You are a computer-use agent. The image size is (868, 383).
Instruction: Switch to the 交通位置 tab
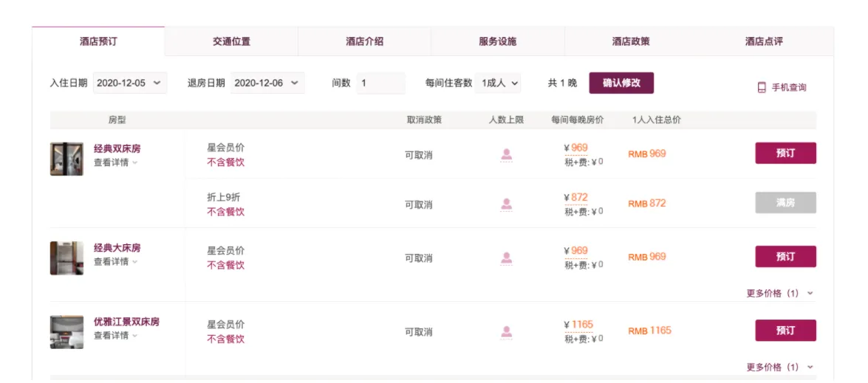tap(231, 42)
